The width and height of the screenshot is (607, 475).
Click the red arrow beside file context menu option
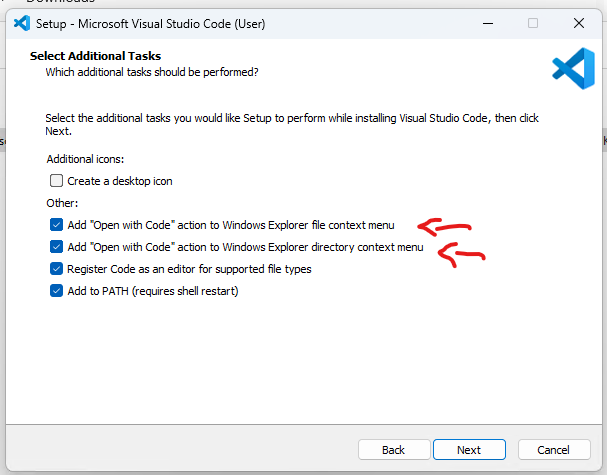coord(443,225)
